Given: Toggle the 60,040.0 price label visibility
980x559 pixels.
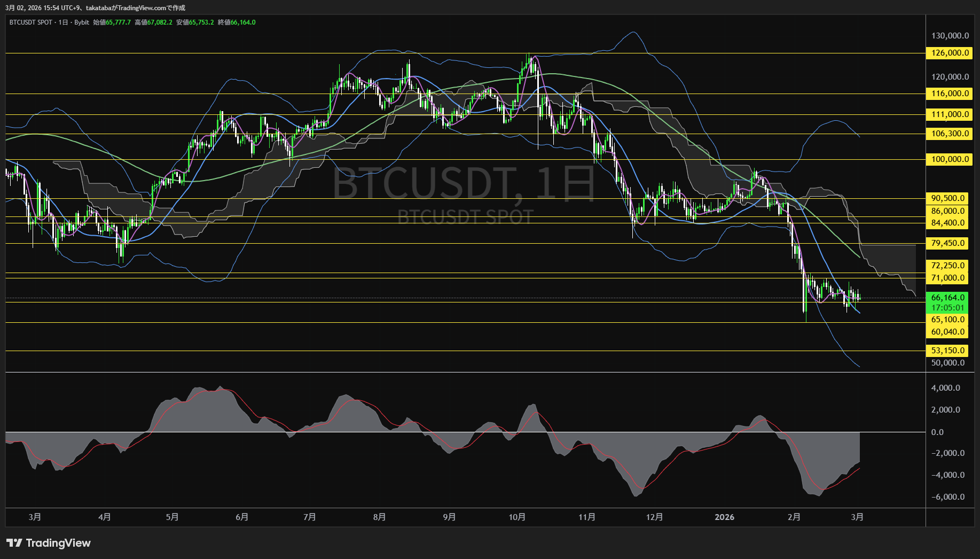Looking at the screenshot, I should 948,331.
